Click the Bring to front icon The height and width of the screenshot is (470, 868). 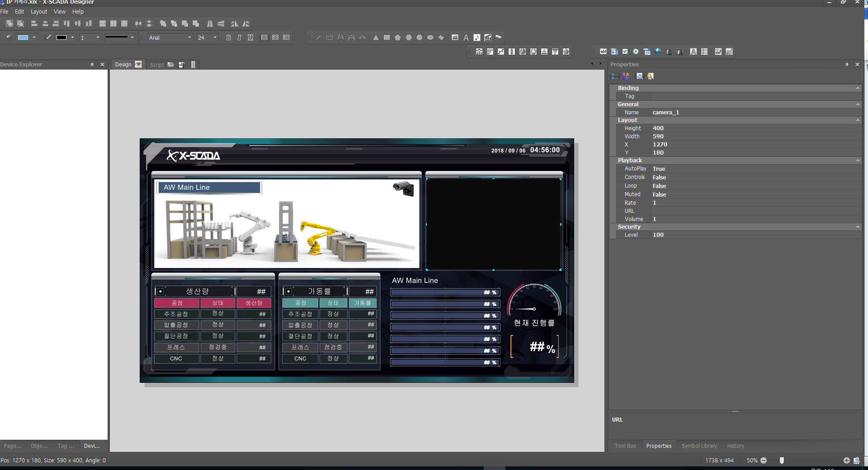pos(163,23)
